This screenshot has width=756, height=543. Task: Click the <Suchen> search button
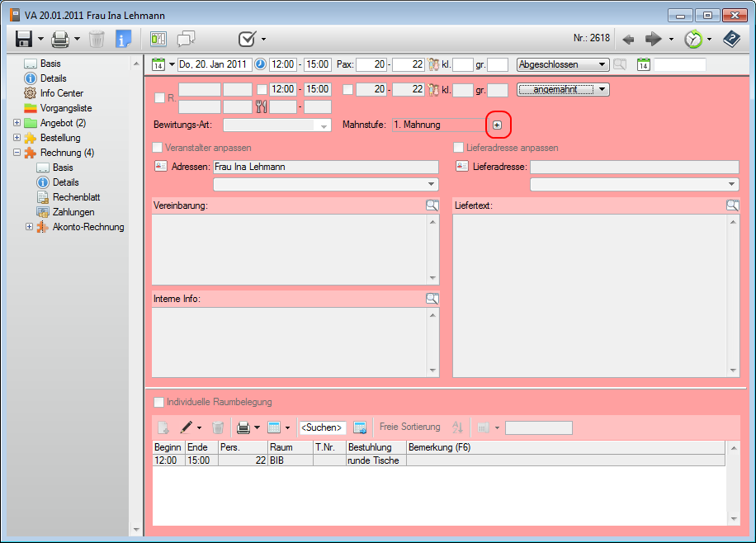[321, 427]
